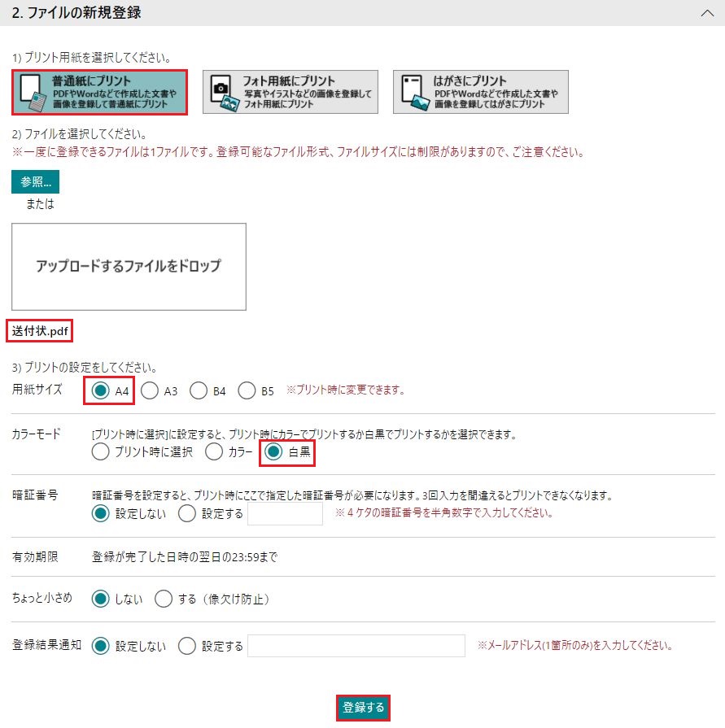
Task: Select A3 paper size
Action: click(x=150, y=391)
